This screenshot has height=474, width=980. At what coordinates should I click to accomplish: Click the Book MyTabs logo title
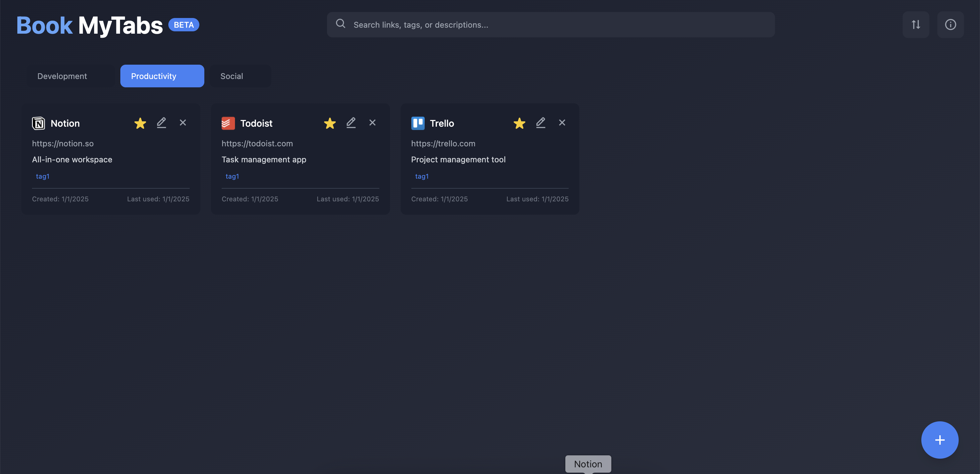(89, 25)
